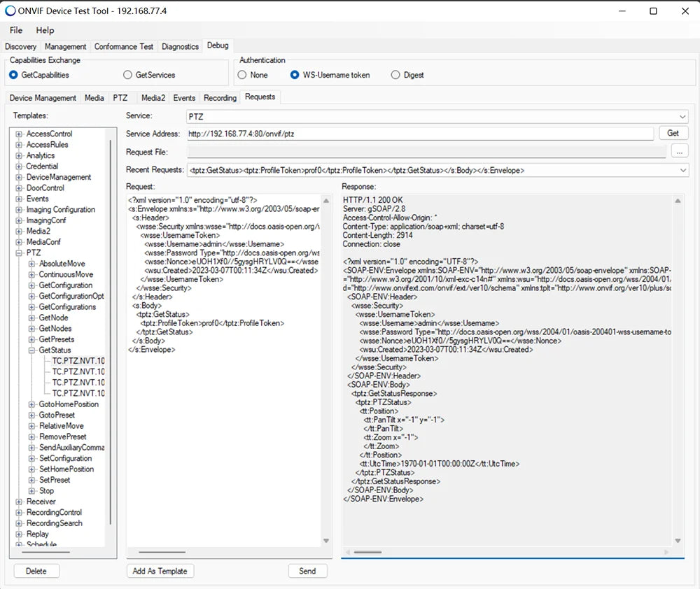Click the browse button next to Request File
Image resolution: width=700 pixels, height=589 pixels.
[679, 151]
